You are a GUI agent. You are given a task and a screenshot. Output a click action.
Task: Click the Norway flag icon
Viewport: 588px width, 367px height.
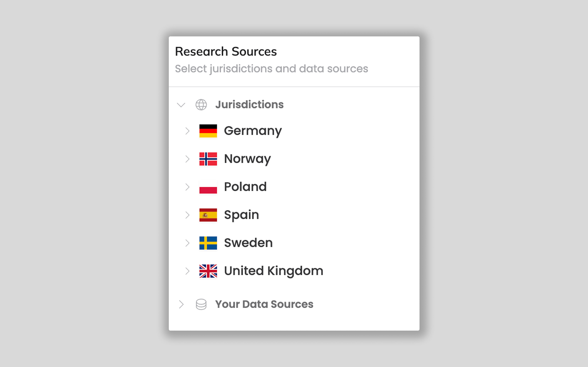(x=208, y=159)
